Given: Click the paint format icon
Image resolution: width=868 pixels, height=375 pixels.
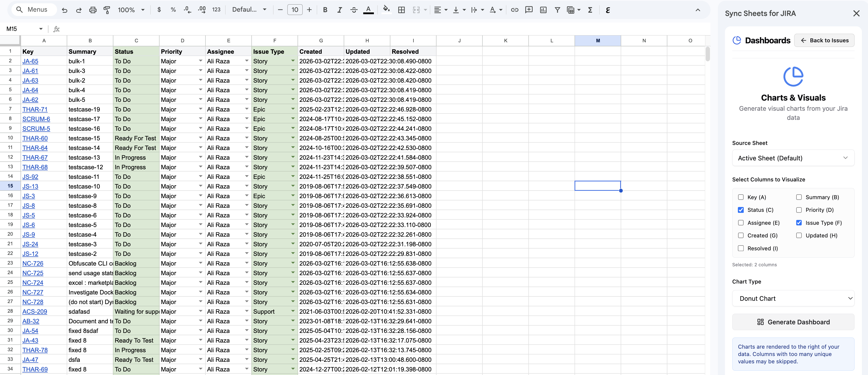Looking at the screenshot, I should (107, 10).
